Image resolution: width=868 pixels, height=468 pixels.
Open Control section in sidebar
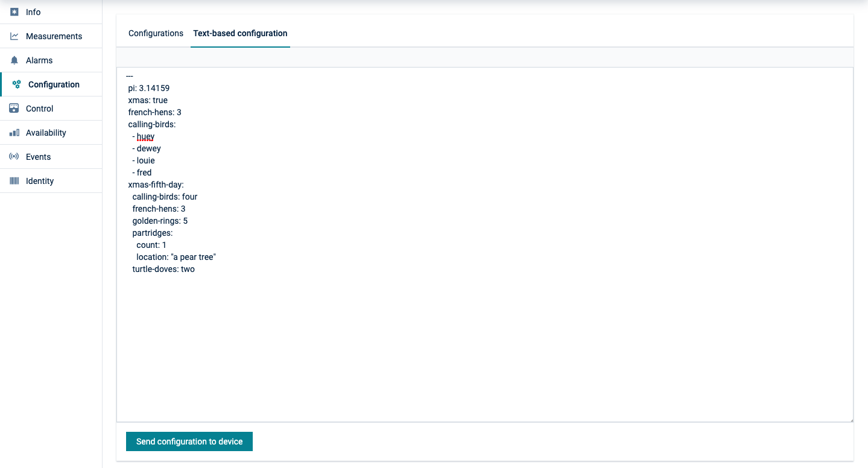click(51, 109)
